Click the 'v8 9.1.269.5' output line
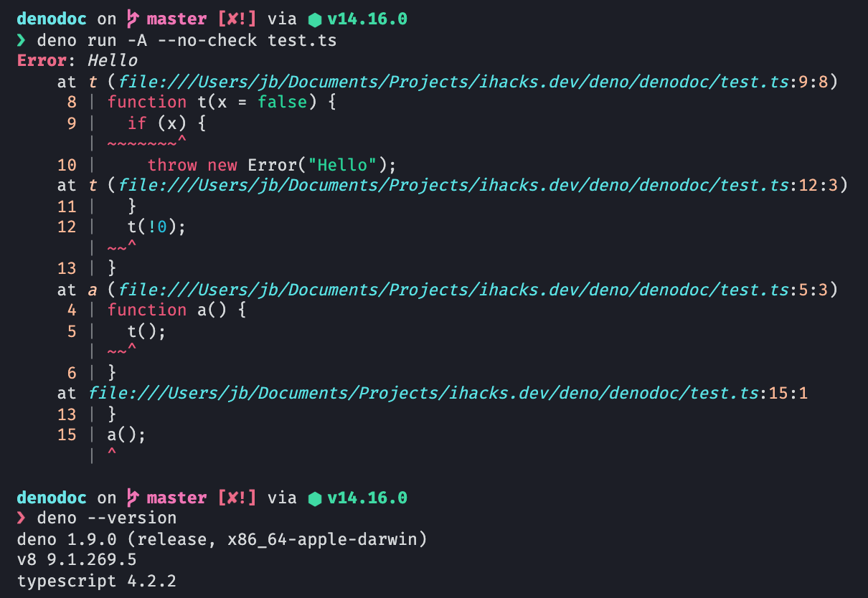The width and height of the screenshot is (868, 598). pos(77,560)
